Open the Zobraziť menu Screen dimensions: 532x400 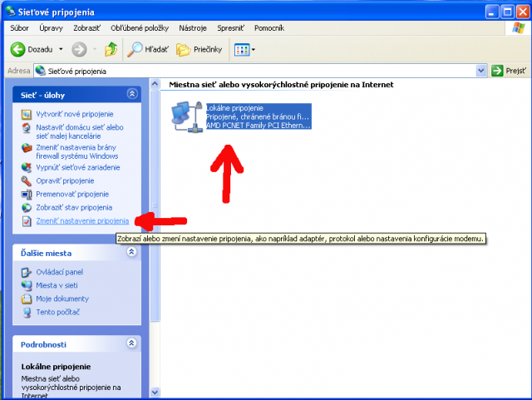86,28
